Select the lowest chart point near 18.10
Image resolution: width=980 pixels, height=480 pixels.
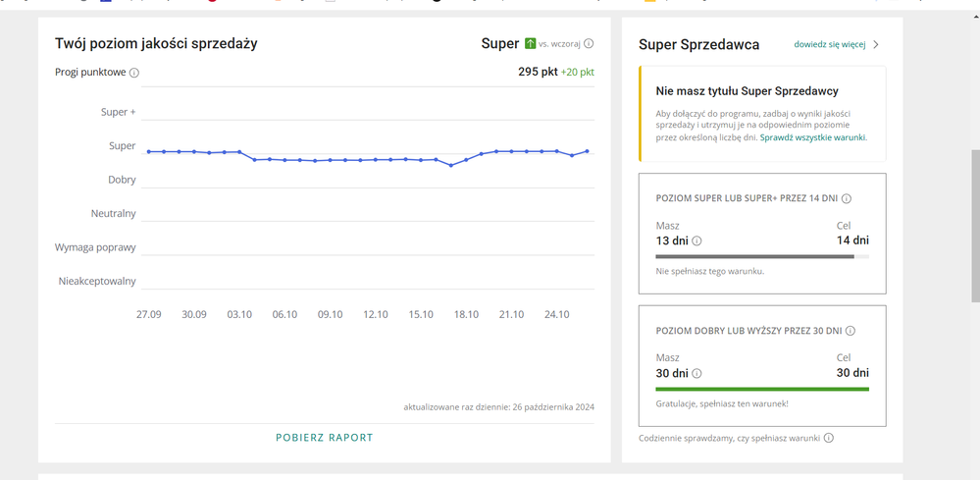451,165
